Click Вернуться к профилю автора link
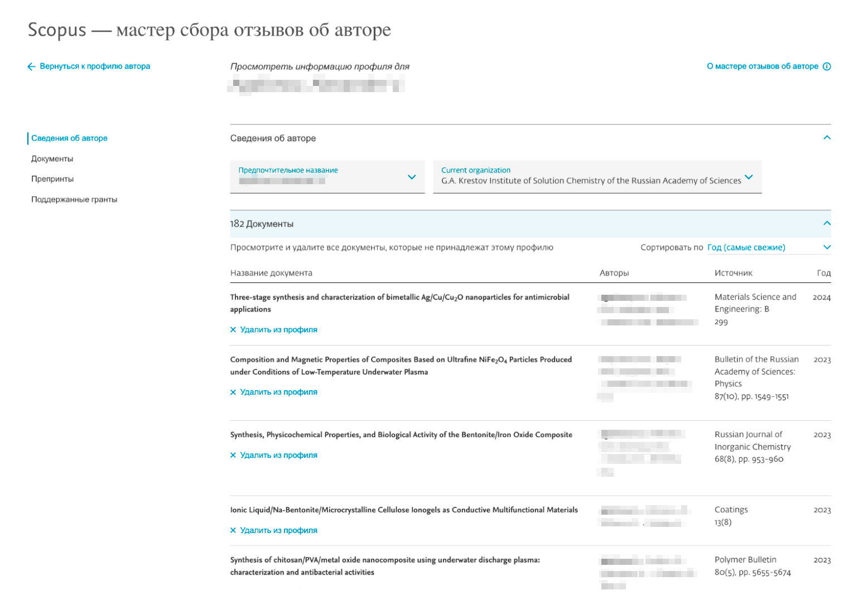Viewport: 868px width, 614px height. (95, 66)
